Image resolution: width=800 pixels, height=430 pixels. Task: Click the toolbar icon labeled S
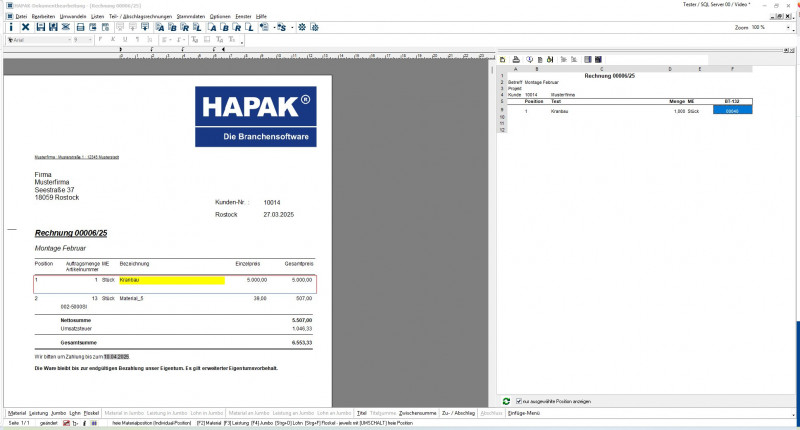282,28
